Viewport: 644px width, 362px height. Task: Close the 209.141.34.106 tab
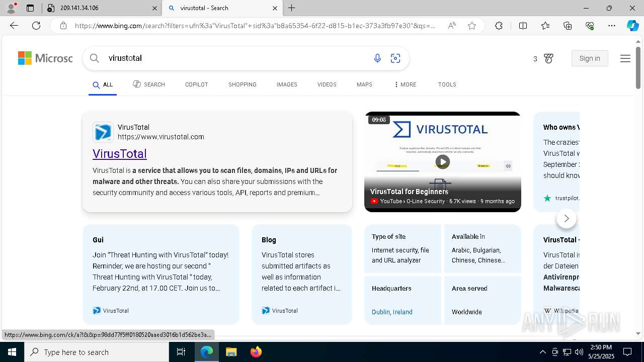pyautogui.click(x=154, y=8)
